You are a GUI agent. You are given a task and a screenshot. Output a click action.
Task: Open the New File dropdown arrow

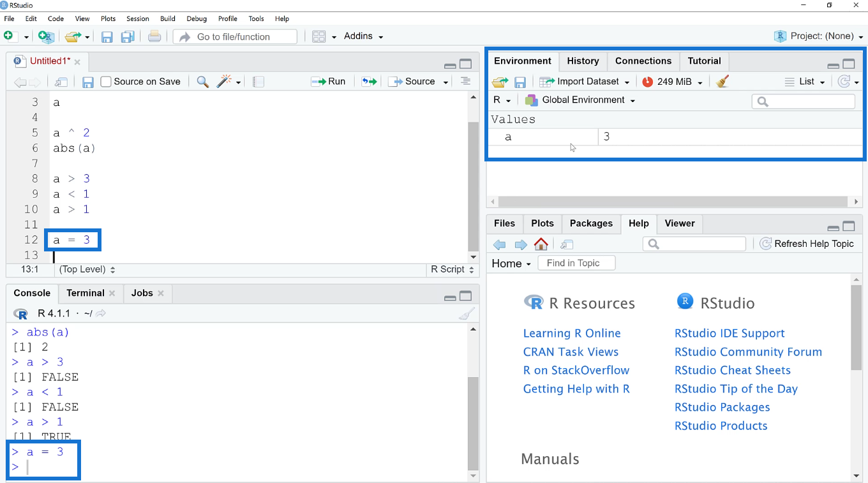click(26, 37)
